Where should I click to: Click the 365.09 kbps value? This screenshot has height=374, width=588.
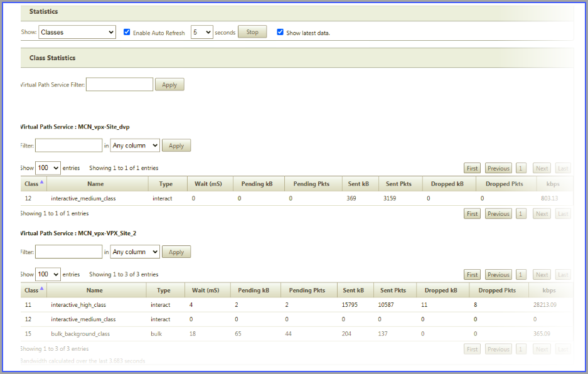coord(542,334)
